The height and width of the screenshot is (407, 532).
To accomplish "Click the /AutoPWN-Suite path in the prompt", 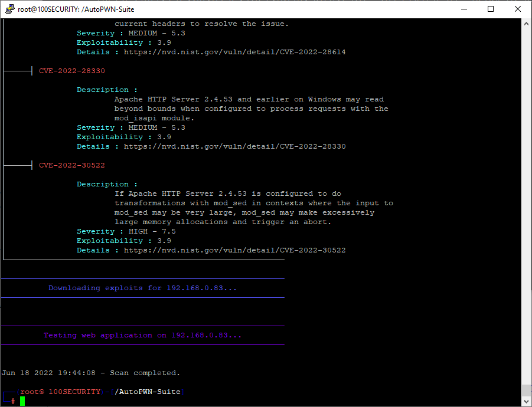I will tap(148, 392).
